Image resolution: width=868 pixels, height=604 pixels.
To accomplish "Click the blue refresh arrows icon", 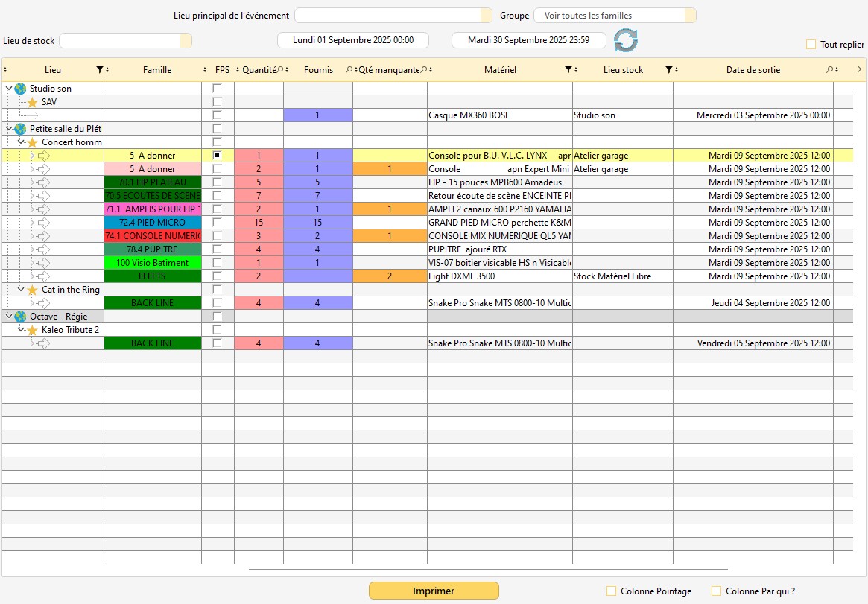I will (x=626, y=40).
